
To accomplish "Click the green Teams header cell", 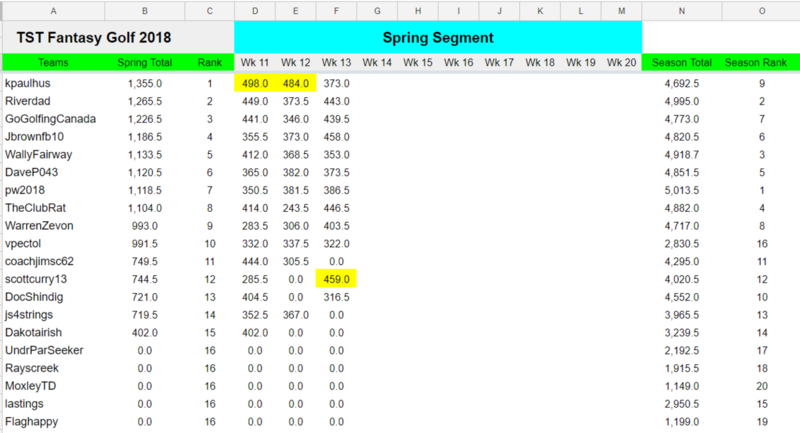I will tap(52, 63).
